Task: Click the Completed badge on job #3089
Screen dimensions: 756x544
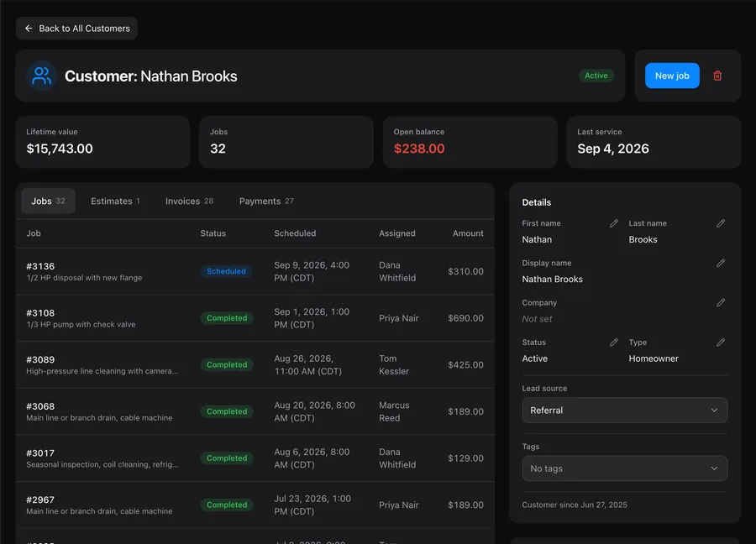Action: click(x=227, y=364)
